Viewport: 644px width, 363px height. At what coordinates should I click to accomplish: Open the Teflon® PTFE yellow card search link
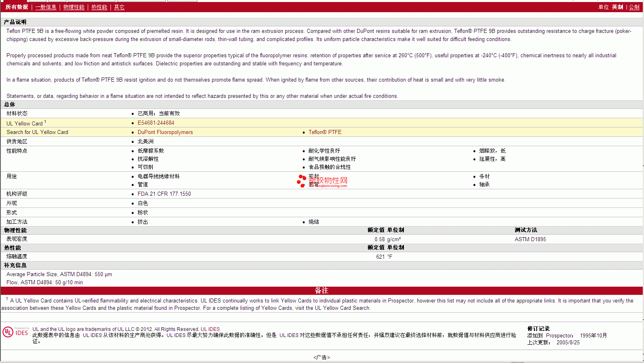tap(325, 132)
